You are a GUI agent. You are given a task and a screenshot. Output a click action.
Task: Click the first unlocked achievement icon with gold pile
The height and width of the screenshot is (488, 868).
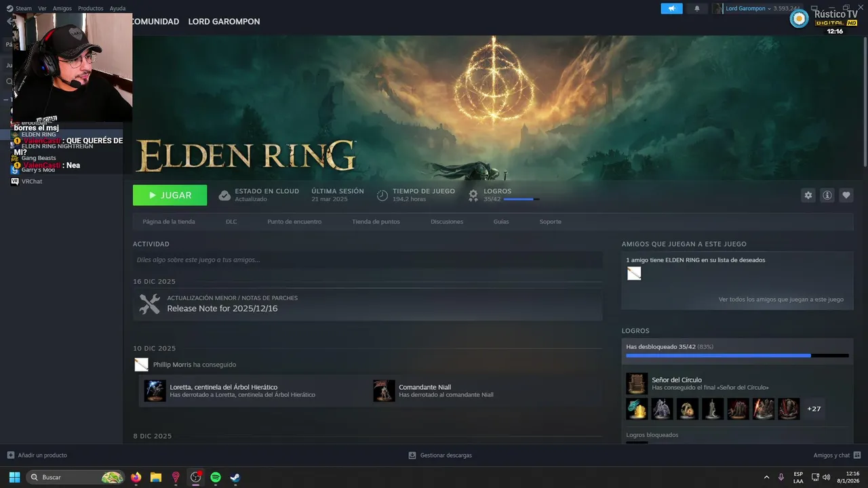click(x=637, y=409)
